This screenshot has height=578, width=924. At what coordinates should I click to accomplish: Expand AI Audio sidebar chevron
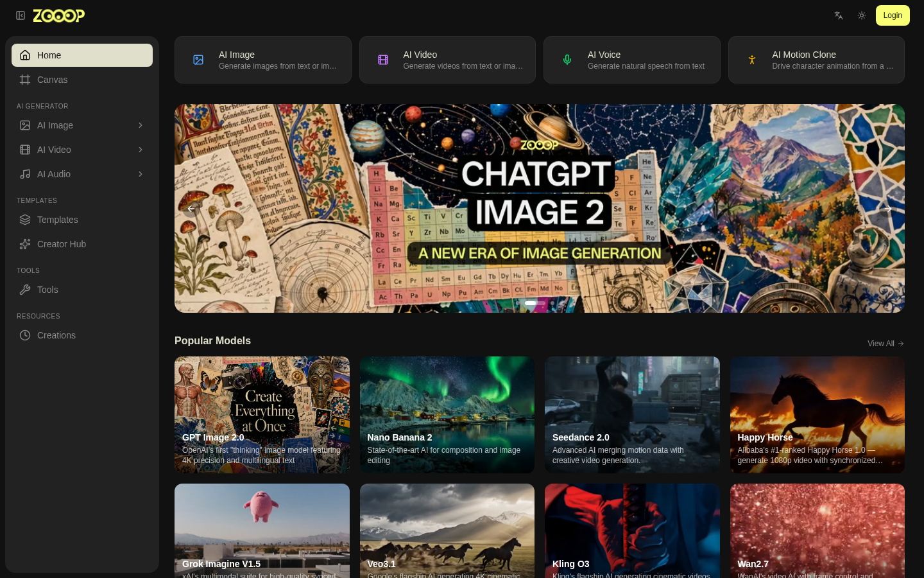pyautogui.click(x=141, y=174)
